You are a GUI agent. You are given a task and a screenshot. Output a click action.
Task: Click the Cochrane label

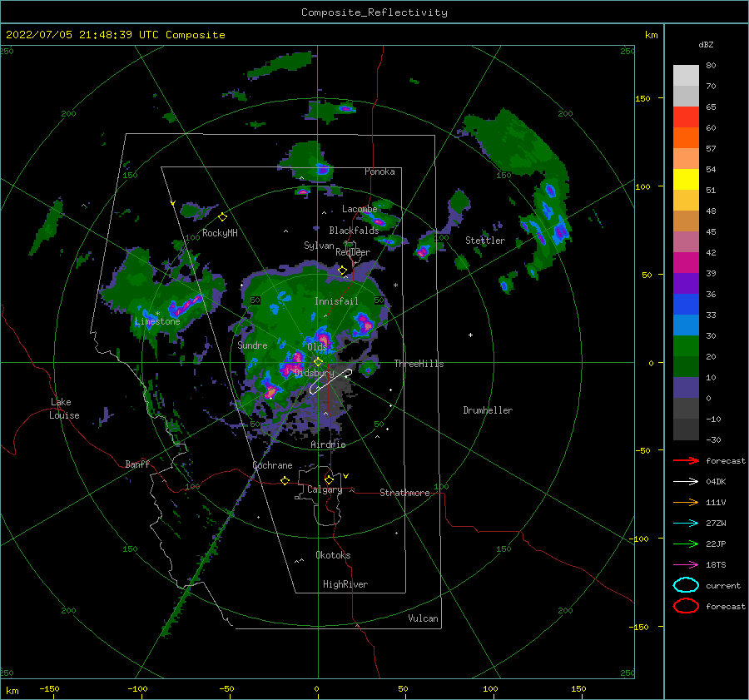(272, 465)
